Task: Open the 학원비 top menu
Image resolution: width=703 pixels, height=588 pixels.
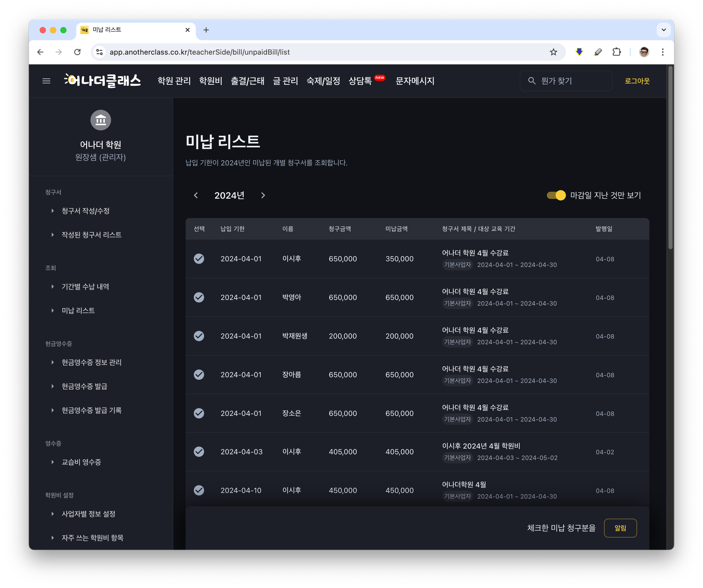Action: 211,81
